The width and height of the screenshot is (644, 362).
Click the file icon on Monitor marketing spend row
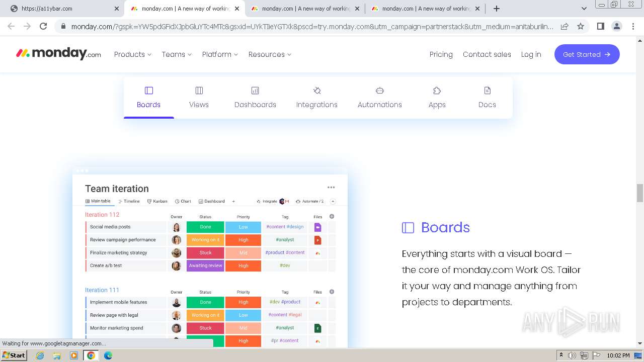coord(317,328)
